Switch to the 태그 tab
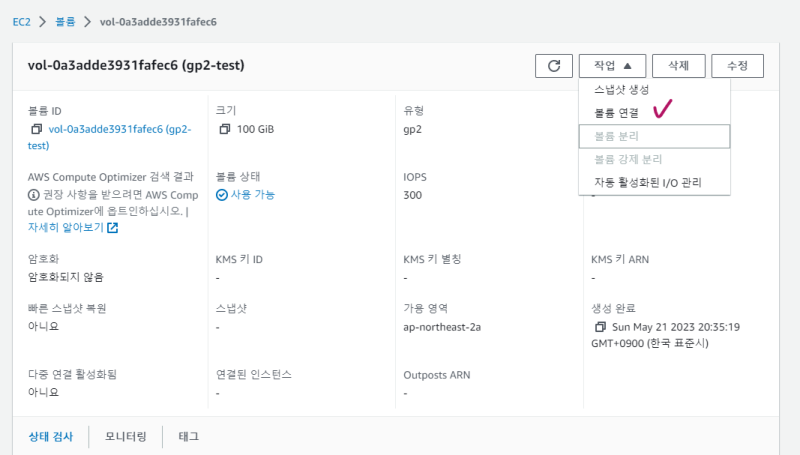The image size is (800, 455). click(188, 436)
